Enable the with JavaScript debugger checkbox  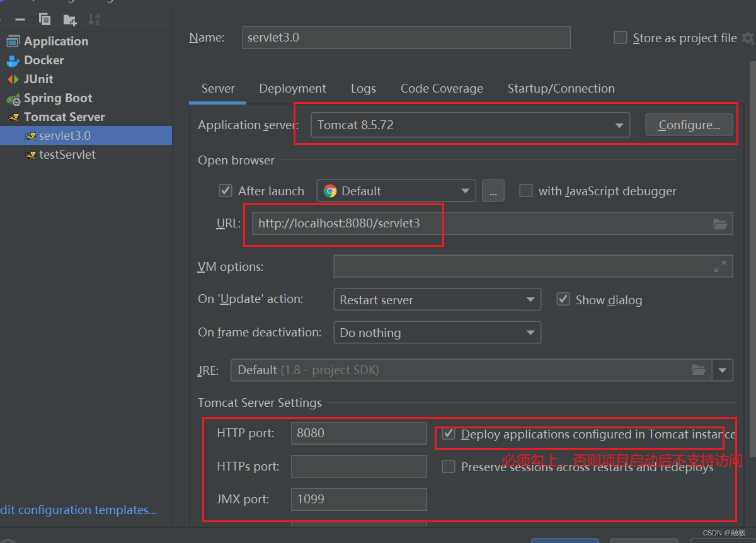coord(526,190)
